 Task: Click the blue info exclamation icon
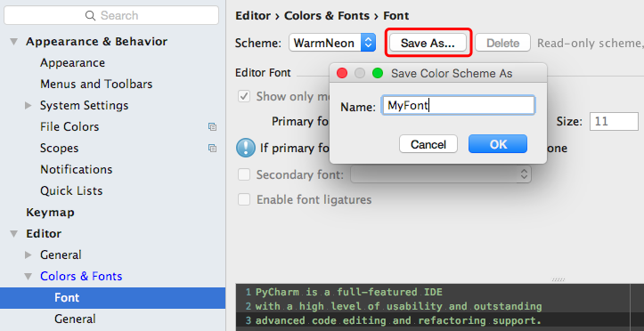coord(246,148)
